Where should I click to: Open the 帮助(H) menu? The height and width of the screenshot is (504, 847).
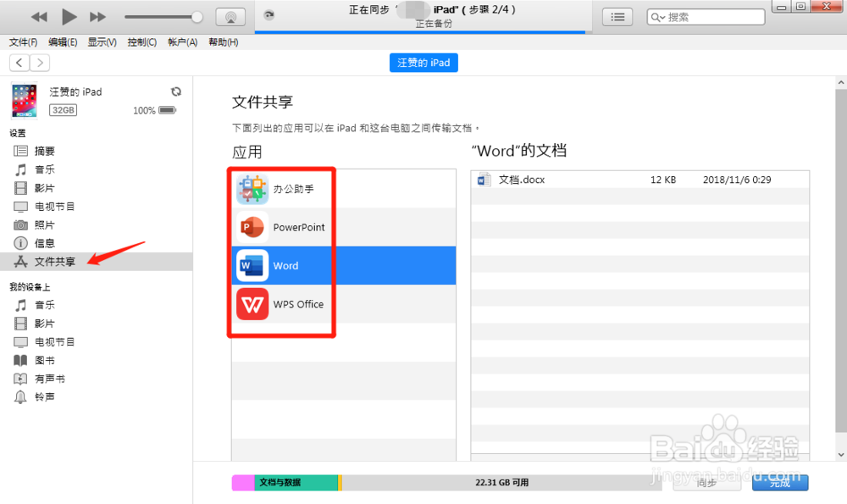[x=223, y=42]
